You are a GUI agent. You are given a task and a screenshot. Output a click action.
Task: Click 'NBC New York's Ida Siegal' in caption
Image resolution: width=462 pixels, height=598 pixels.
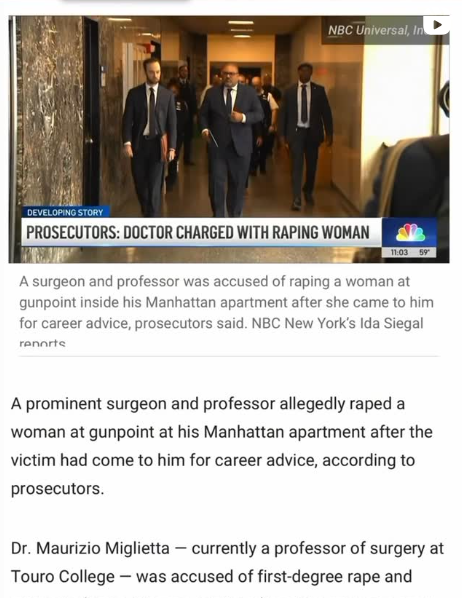pos(338,323)
